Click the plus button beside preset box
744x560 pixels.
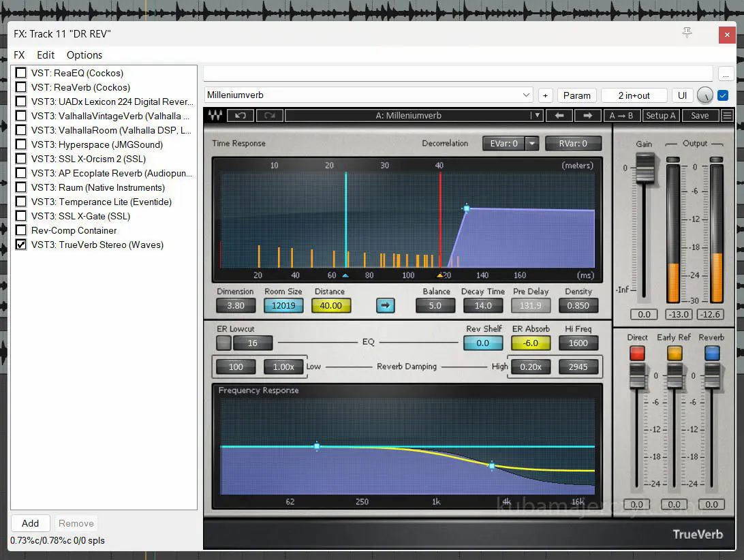[x=545, y=95]
